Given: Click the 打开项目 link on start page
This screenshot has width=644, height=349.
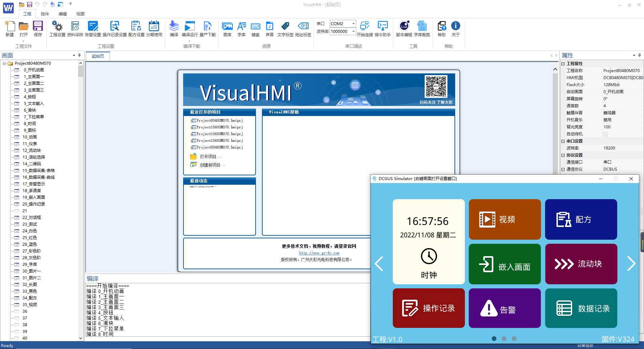Looking at the screenshot, I should click(x=211, y=157).
